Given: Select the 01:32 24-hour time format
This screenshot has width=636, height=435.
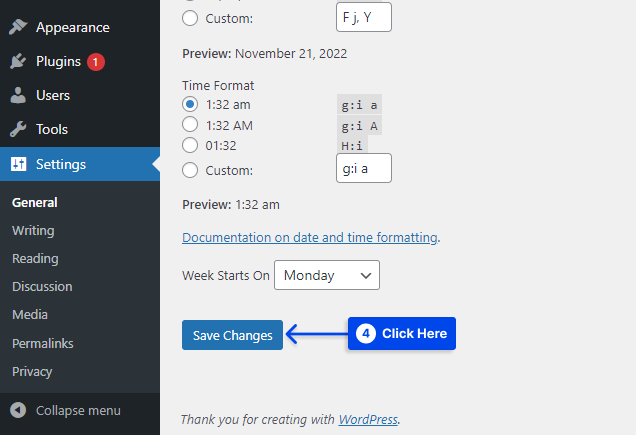Looking at the screenshot, I should [190, 145].
